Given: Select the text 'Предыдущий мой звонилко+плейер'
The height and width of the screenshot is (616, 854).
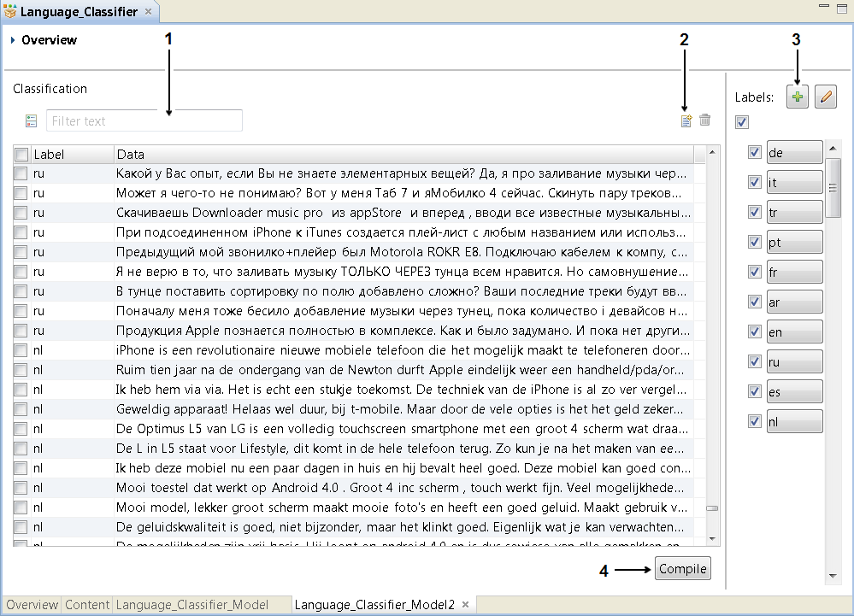Looking at the screenshot, I should coord(227,252).
